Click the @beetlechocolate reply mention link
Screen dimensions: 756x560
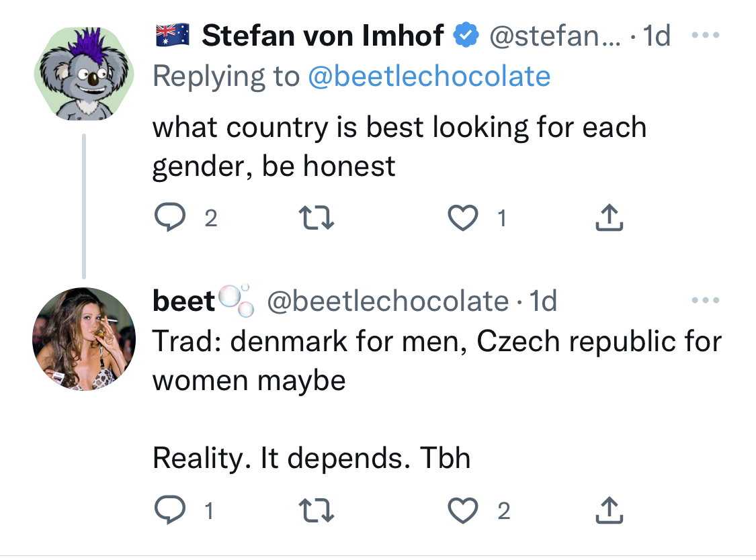[429, 76]
